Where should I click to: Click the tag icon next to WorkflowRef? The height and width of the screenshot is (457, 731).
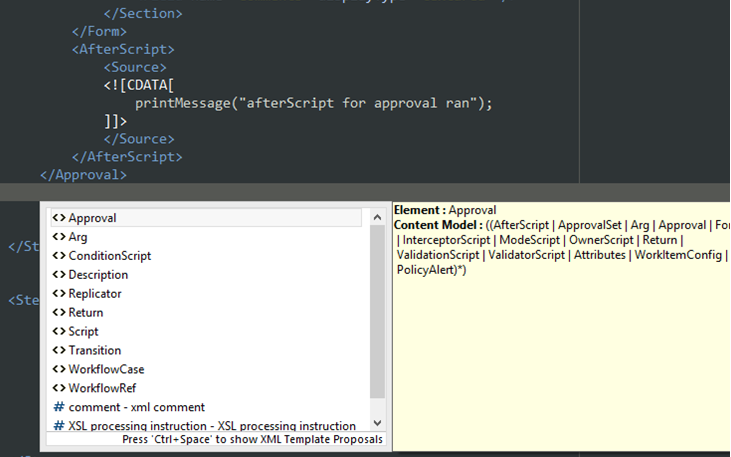(x=59, y=388)
